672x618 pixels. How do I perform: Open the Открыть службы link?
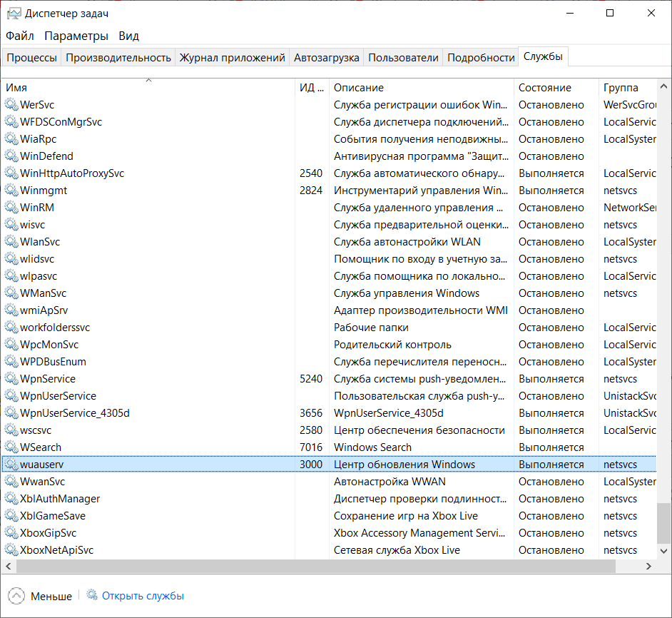tap(143, 595)
